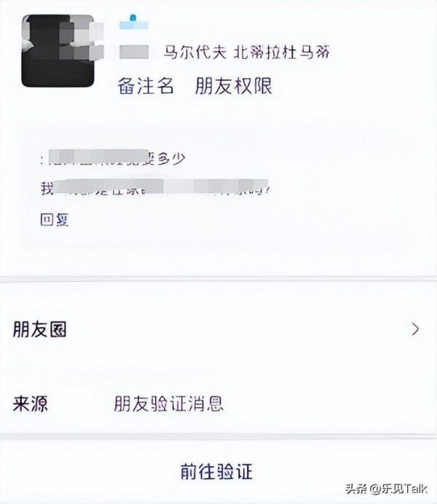The height and width of the screenshot is (504, 437).
Task: Tap the 前往验证 button
Action: pos(216,471)
